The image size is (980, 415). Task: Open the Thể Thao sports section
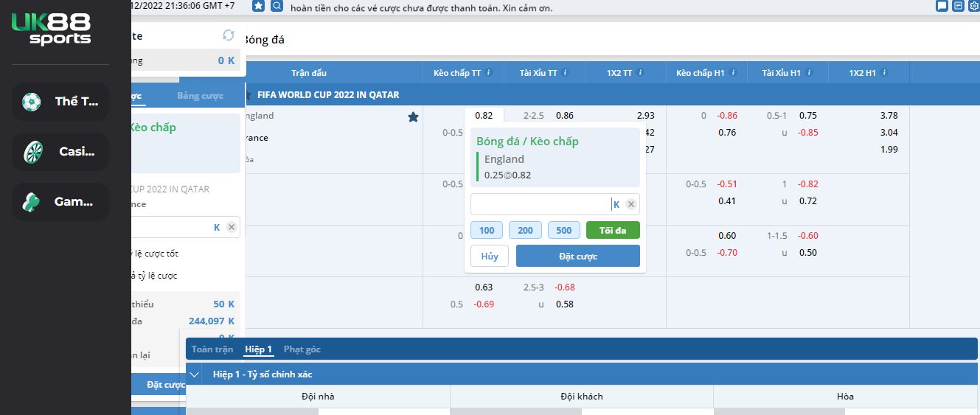point(60,102)
